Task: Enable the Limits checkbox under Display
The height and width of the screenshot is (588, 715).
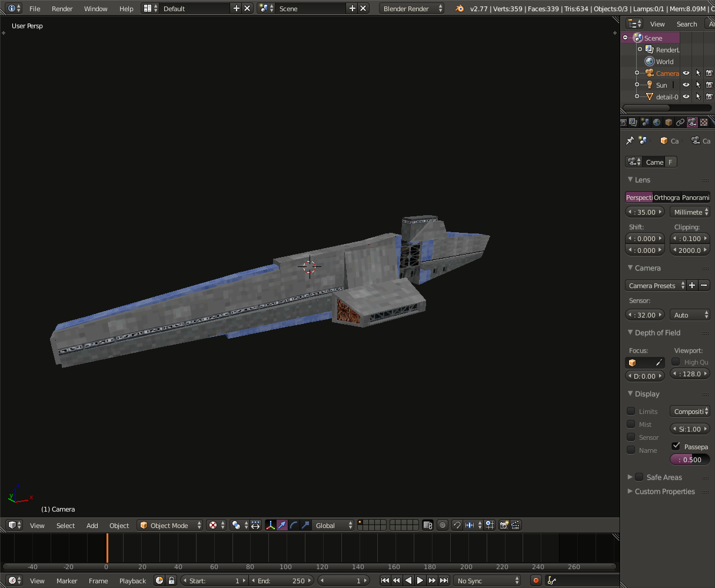Action: 630,411
